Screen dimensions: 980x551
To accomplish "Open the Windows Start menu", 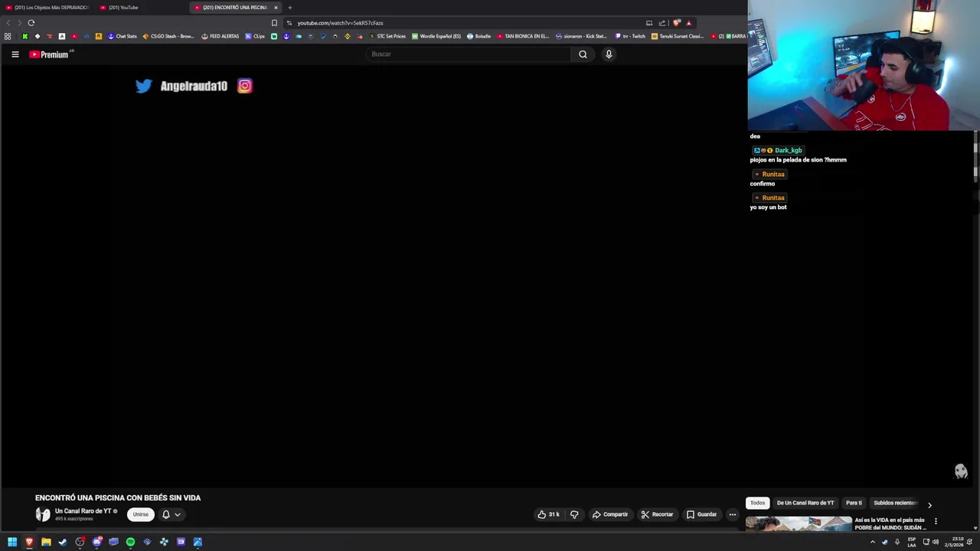I will pos(12,542).
